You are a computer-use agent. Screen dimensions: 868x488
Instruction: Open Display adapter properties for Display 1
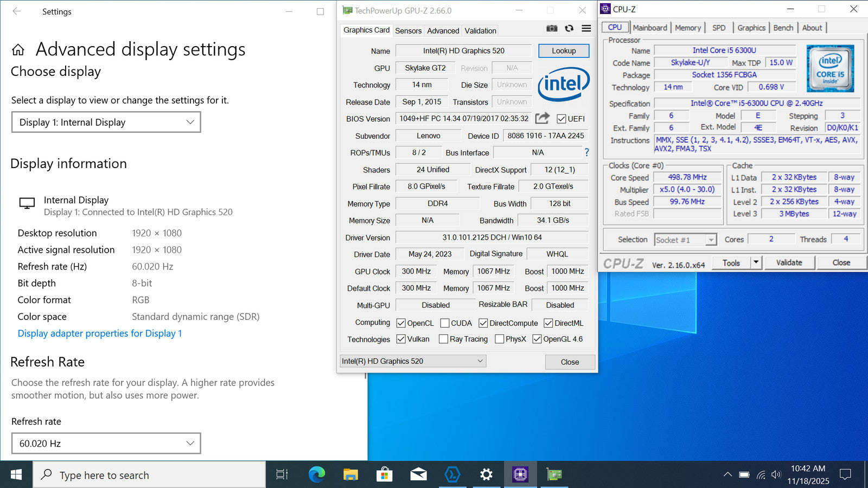[x=100, y=333]
